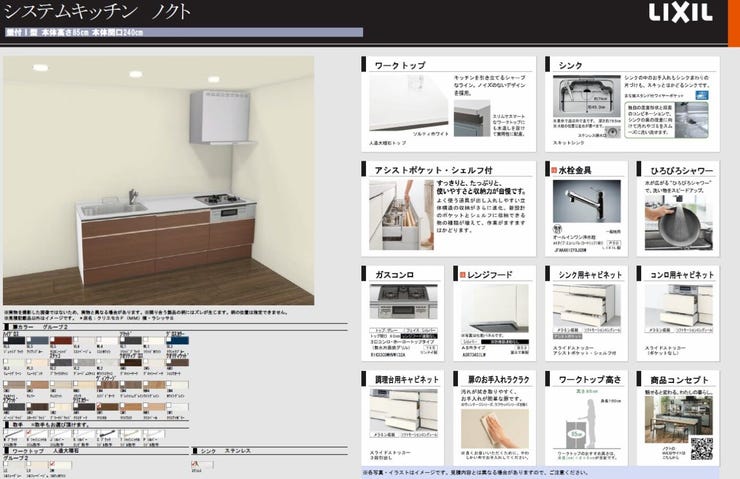
Task: Click the QR code in 商品コンセプト panel
Action: tap(701, 447)
